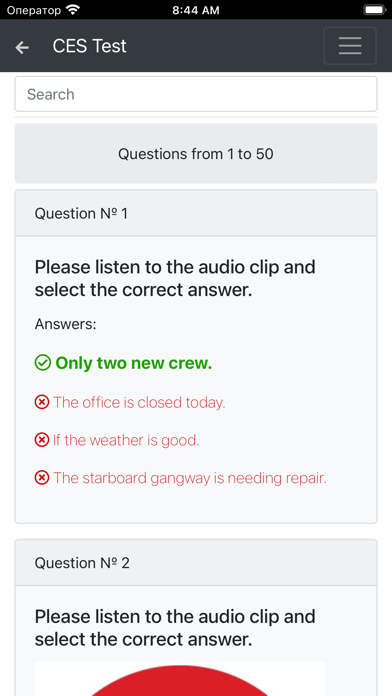Select answer 'If the weather is good.'

pyautogui.click(x=126, y=440)
